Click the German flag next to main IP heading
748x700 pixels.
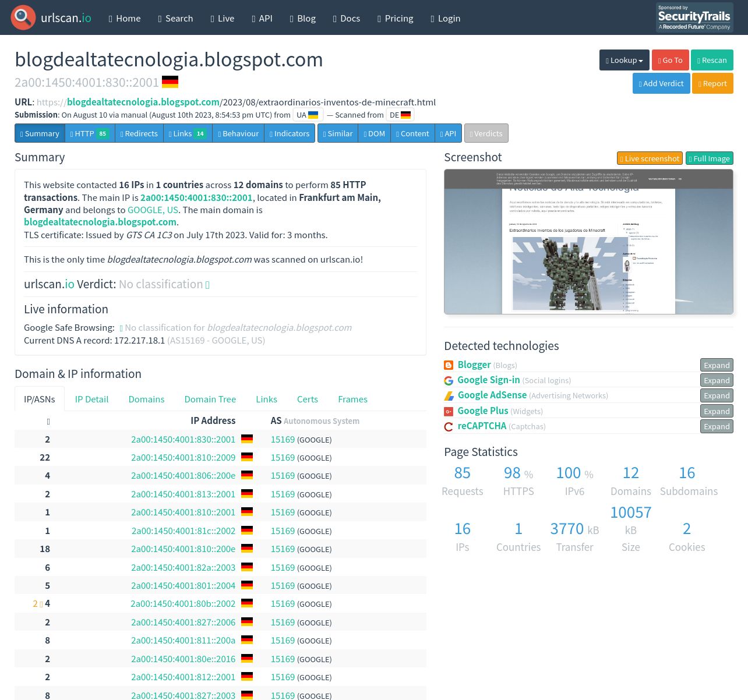pyautogui.click(x=170, y=82)
